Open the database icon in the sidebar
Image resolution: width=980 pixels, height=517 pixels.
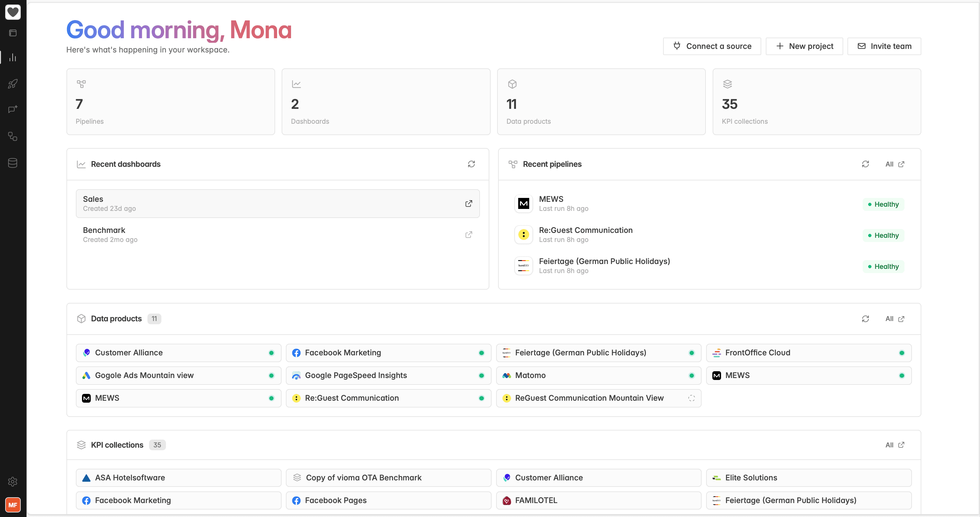pos(13,163)
